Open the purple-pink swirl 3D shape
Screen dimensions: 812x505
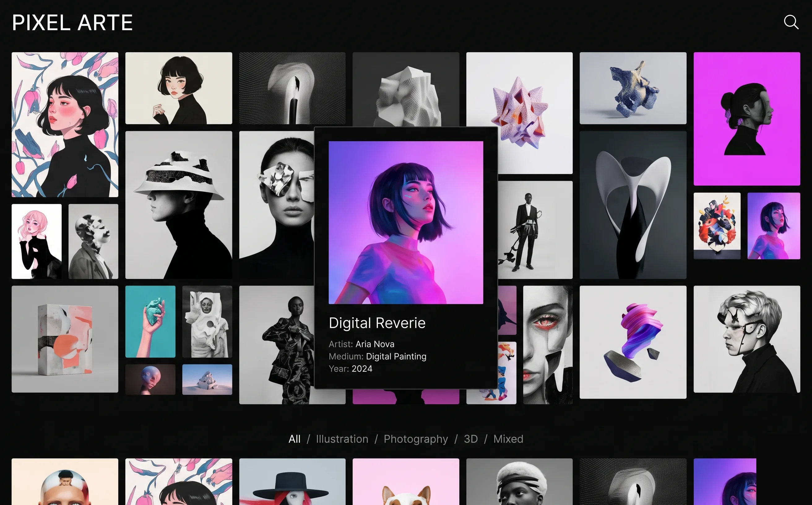(x=633, y=342)
